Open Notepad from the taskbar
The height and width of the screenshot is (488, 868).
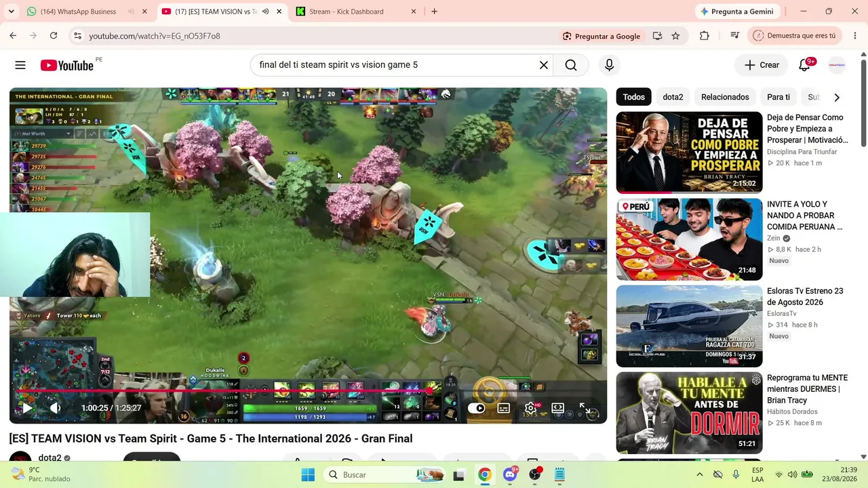point(559,474)
